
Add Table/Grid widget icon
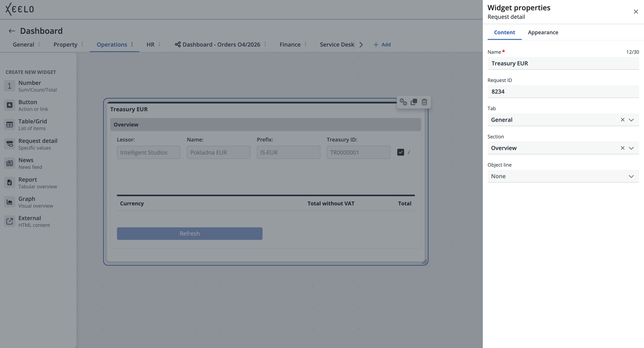9,125
